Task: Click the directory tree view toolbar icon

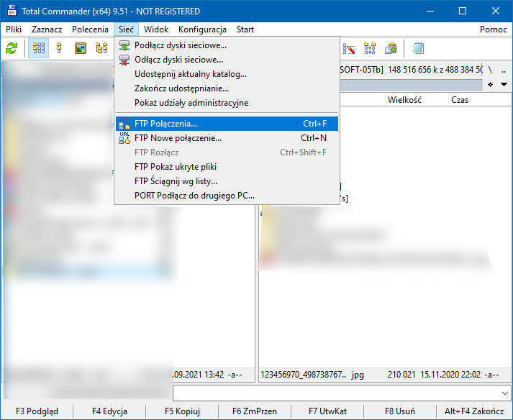Action: [101, 49]
